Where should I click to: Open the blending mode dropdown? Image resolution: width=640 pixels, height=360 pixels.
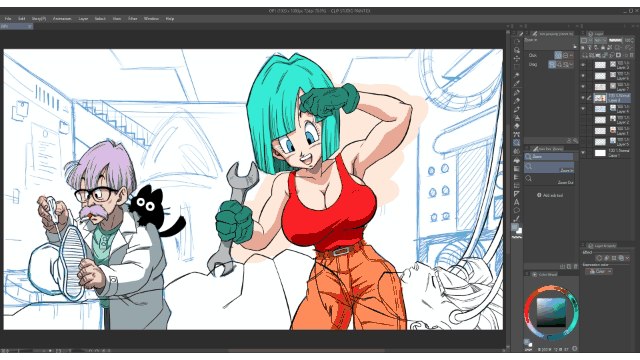pyautogui.click(x=600, y=40)
